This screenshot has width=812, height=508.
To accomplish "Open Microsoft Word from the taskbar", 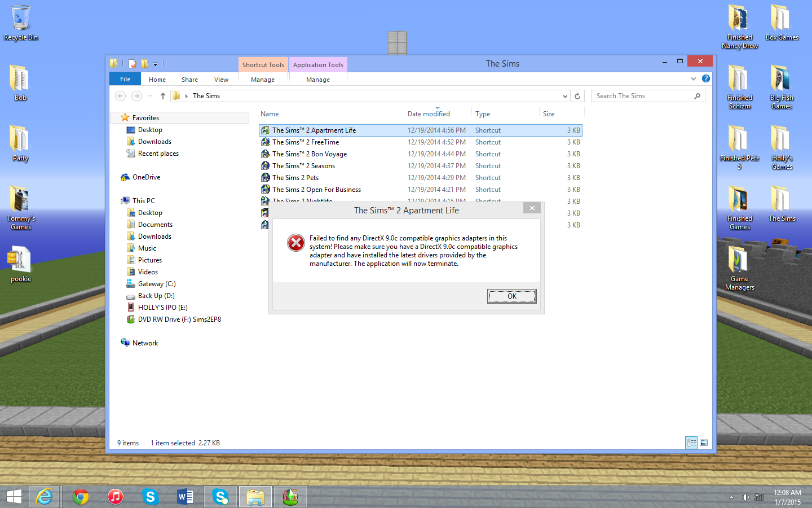I will 185,497.
